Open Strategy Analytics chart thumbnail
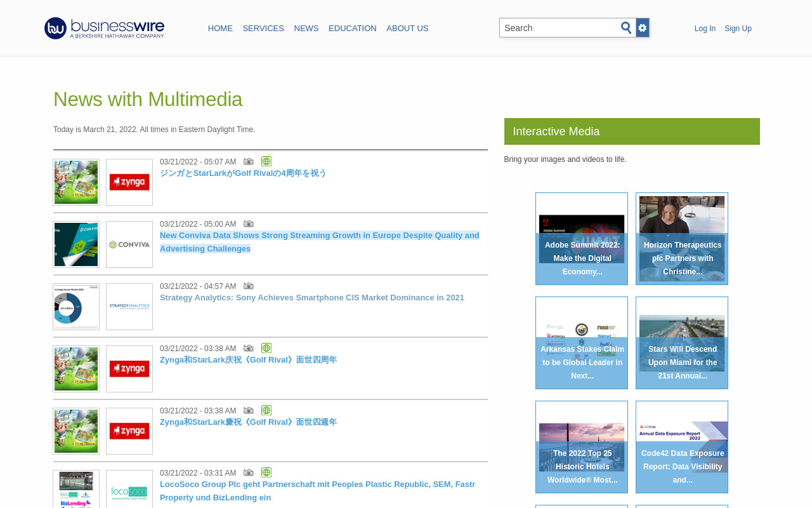Image resolution: width=812 pixels, height=508 pixels. (76, 307)
